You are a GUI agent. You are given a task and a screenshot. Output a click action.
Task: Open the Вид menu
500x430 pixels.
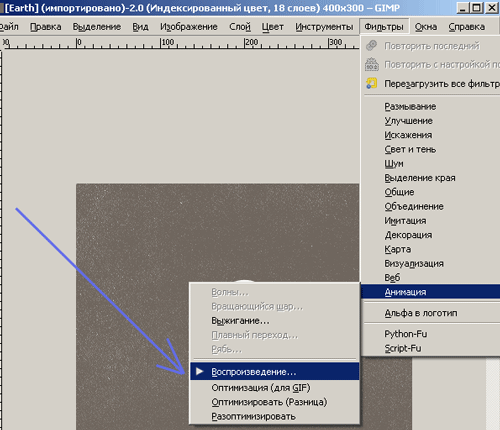140,27
